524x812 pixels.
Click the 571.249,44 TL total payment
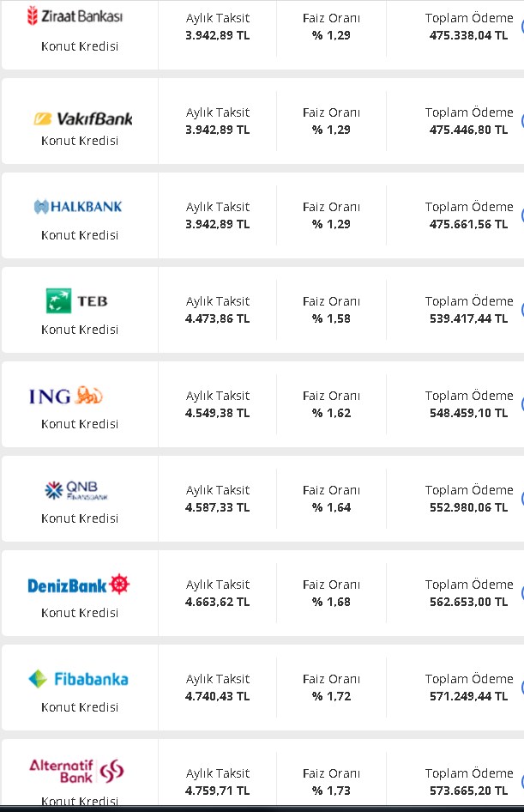click(468, 696)
